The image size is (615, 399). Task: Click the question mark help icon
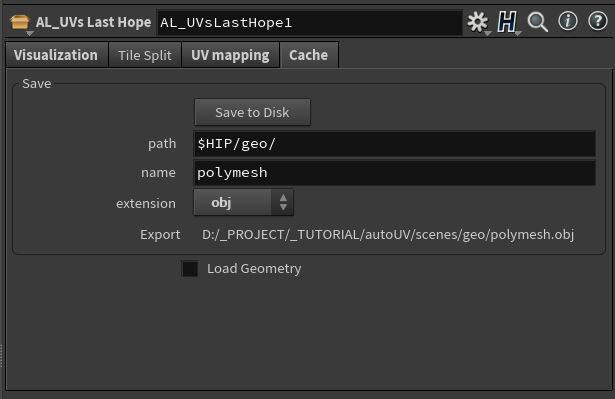[x=598, y=21]
